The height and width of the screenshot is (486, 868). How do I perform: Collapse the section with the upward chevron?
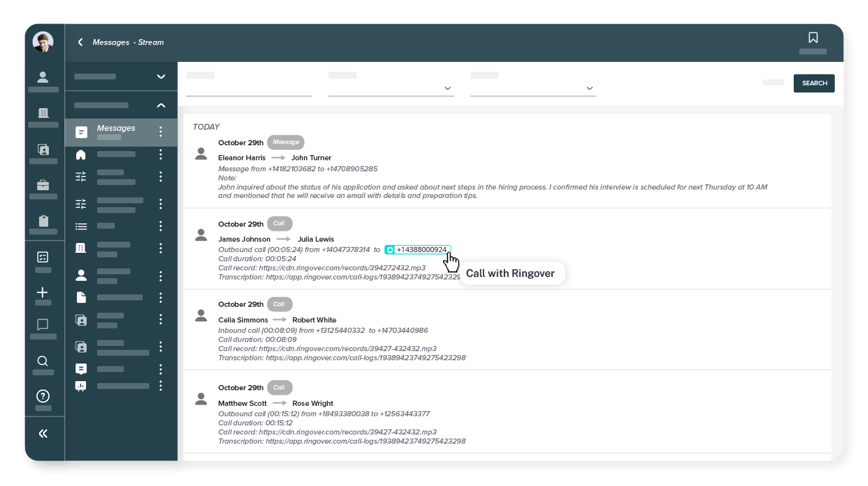coord(161,105)
